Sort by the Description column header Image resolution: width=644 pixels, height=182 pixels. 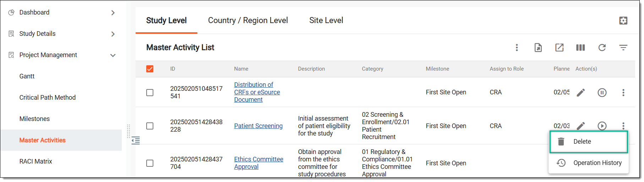pyautogui.click(x=311, y=69)
